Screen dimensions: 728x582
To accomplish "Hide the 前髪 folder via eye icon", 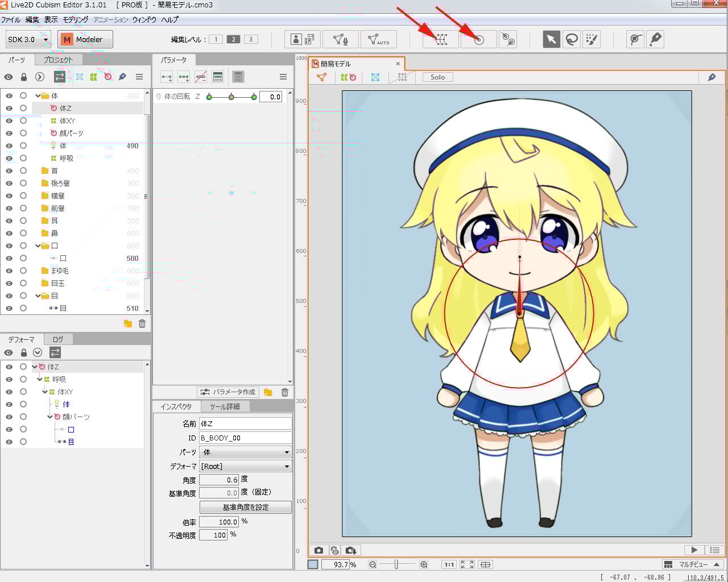I will [9, 208].
